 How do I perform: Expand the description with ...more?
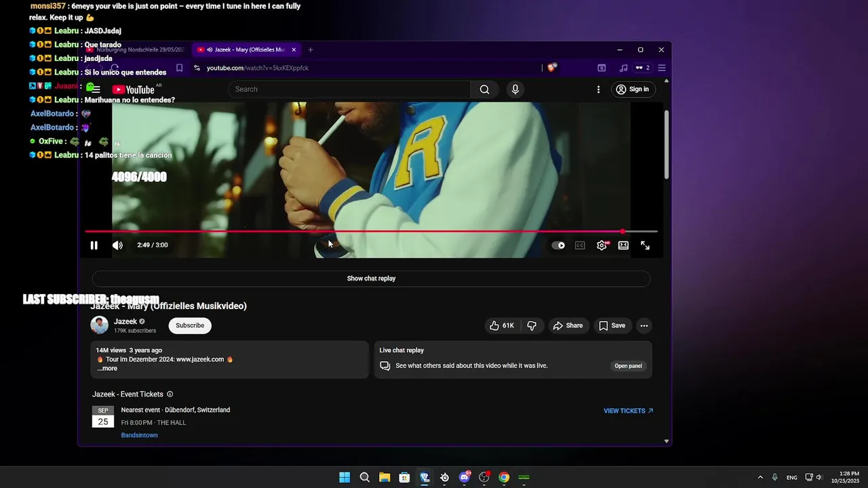(107, 369)
